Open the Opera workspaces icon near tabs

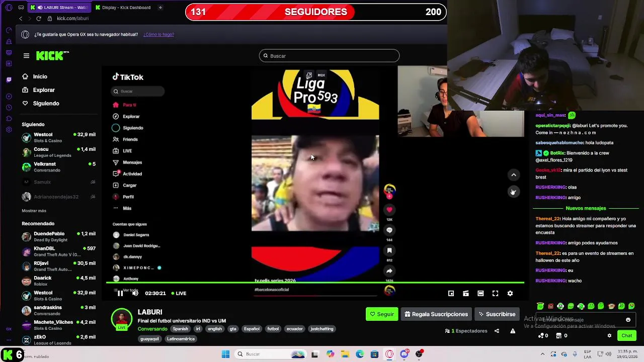coord(21,8)
